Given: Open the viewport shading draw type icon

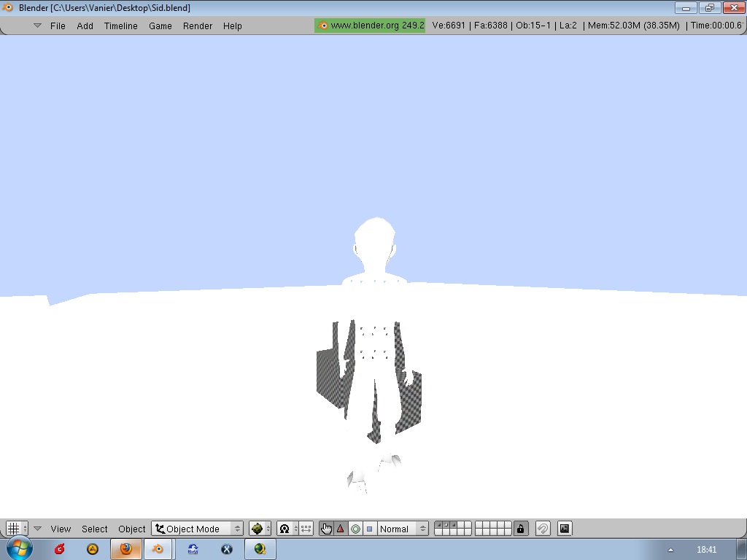Looking at the screenshot, I should (258, 529).
